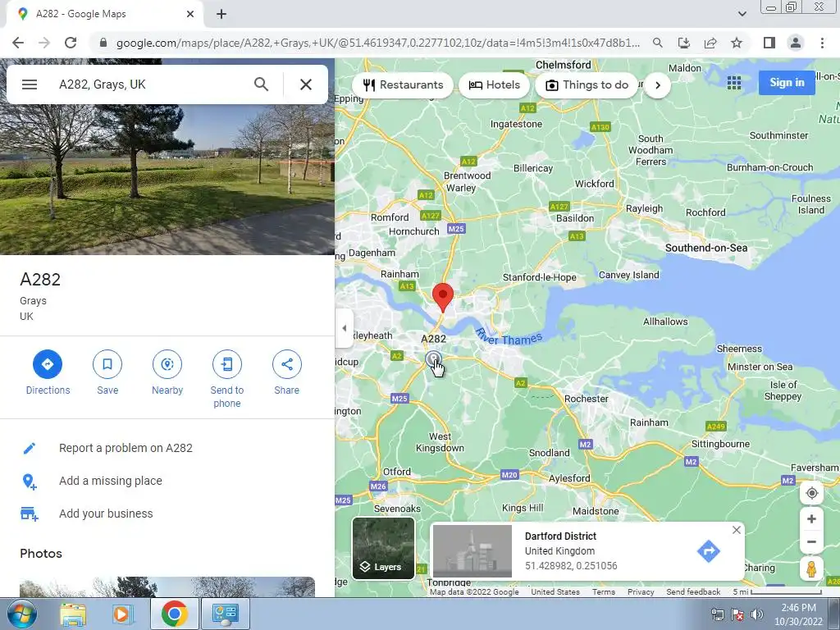Viewport: 840px width, 630px height.
Task: Open the Dartford District thumbnail image
Action: [472, 550]
